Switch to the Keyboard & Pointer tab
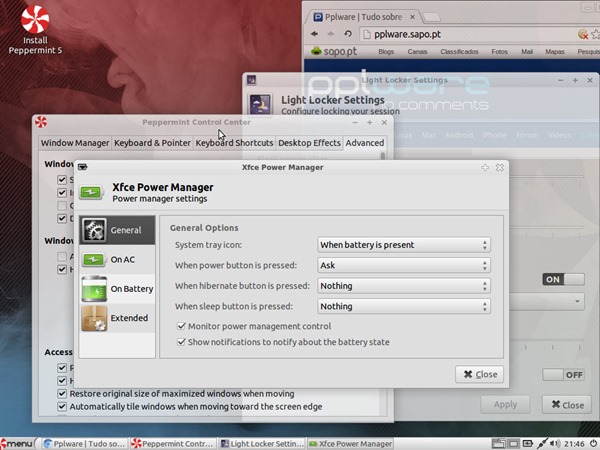The width and height of the screenshot is (600, 450). click(x=152, y=143)
